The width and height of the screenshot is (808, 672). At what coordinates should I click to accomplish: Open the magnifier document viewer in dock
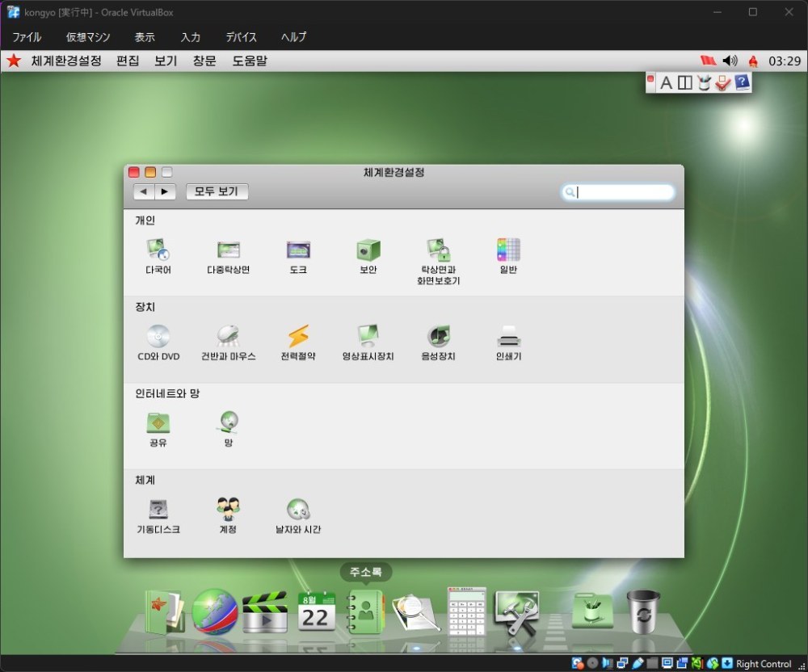(416, 612)
